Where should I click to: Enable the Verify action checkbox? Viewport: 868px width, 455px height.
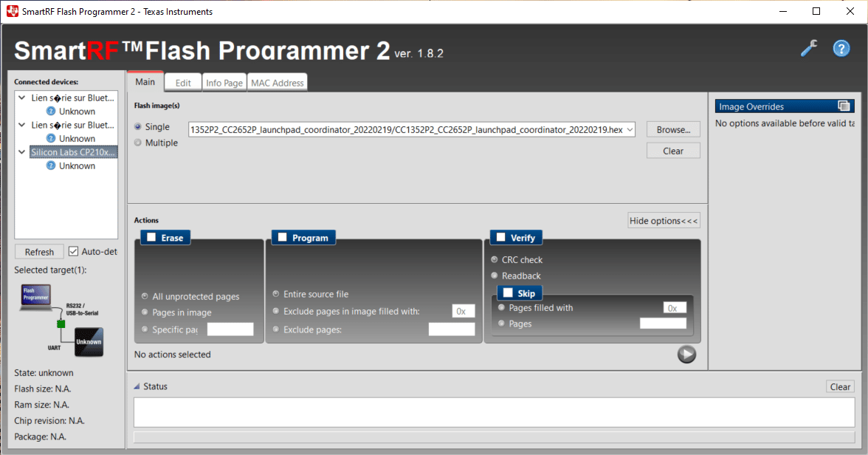(x=501, y=237)
